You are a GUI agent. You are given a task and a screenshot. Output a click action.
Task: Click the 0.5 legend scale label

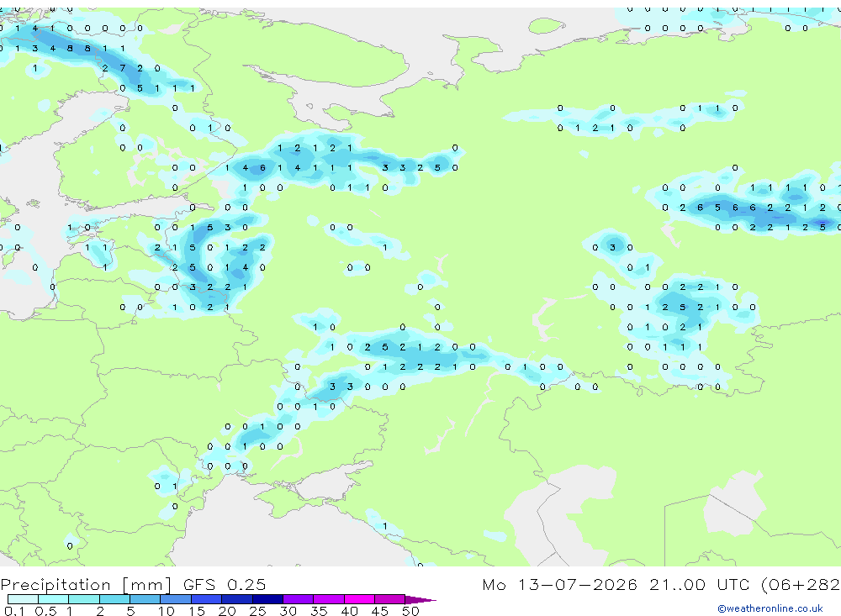[x=46, y=611]
